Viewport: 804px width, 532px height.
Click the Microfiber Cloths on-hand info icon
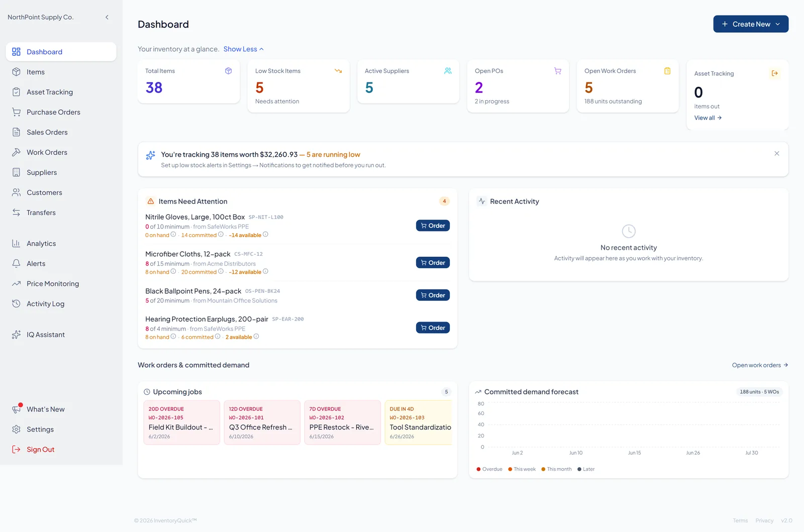173,271
